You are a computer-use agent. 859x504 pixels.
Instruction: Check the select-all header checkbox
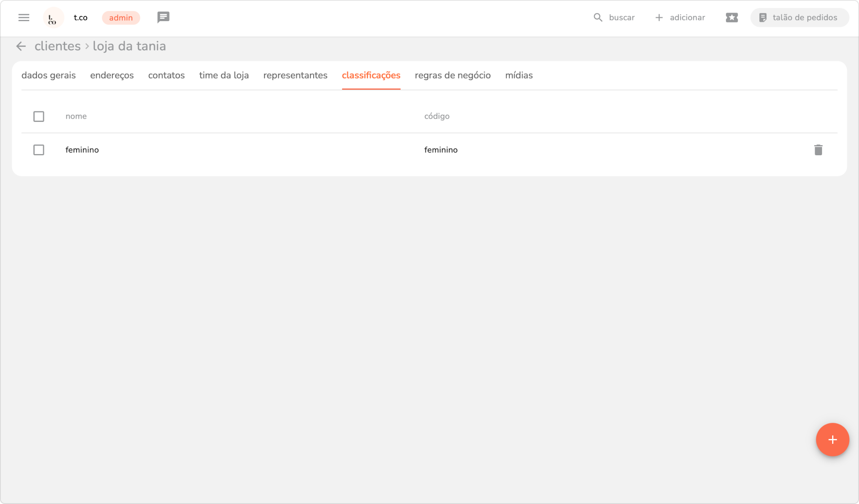point(39,117)
